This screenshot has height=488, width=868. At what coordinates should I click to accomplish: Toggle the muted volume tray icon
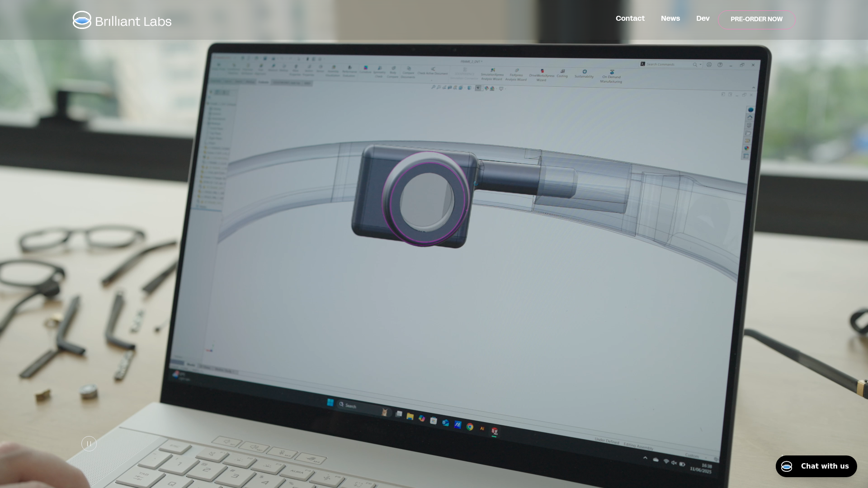pyautogui.click(x=674, y=463)
